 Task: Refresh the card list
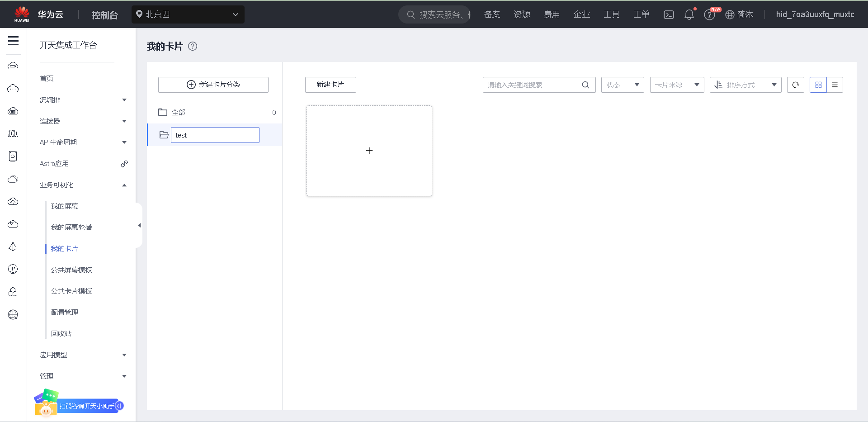point(796,85)
